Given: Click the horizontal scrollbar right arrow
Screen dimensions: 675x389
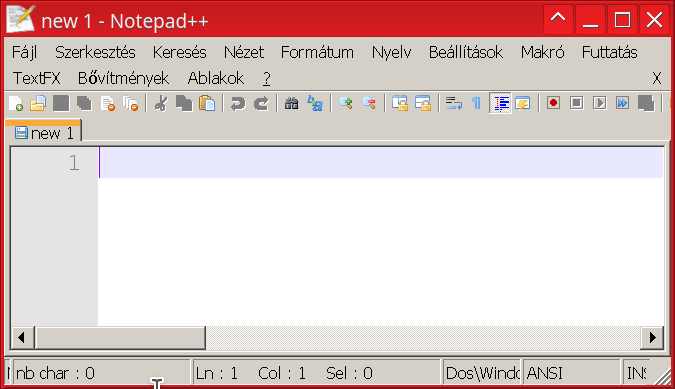Looking at the screenshot, I should point(653,337).
